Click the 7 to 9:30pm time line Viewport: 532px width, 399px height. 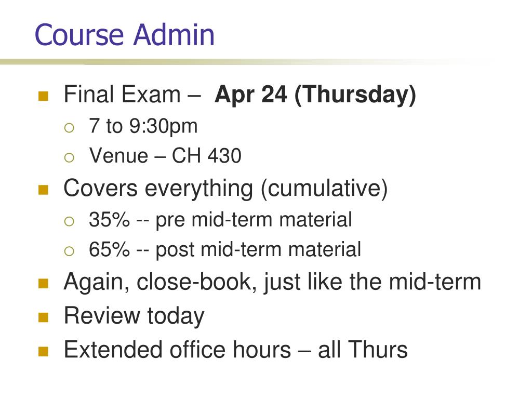(143, 126)
